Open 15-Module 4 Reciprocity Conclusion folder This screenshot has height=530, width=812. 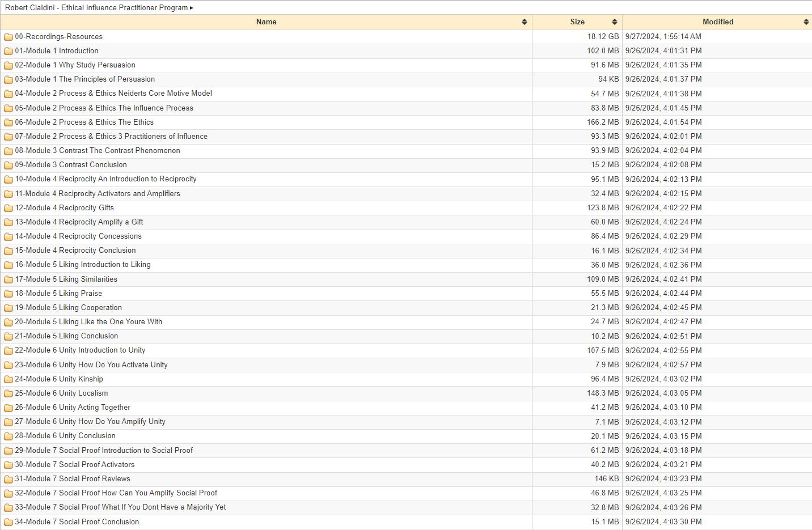pyautogui.click(x=75, y=251)
